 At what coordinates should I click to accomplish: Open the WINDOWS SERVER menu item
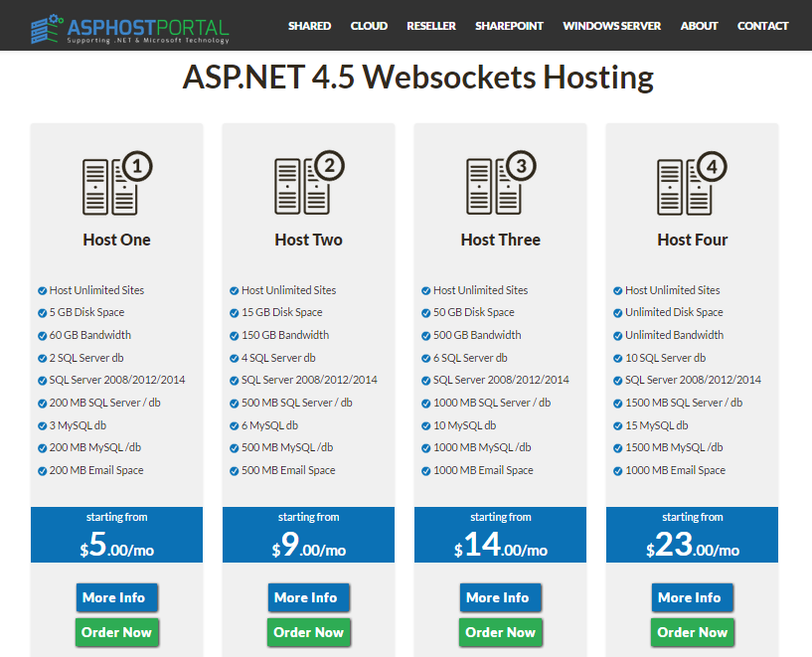coord(612,26)
